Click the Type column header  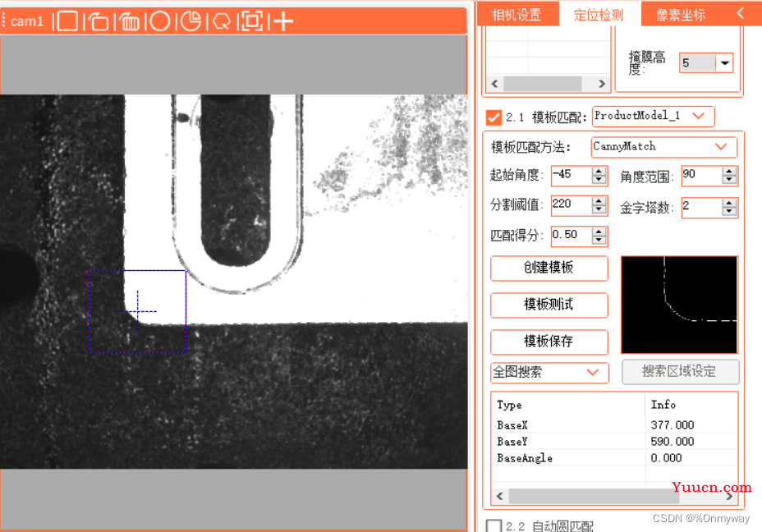click(x=509, y=406)
